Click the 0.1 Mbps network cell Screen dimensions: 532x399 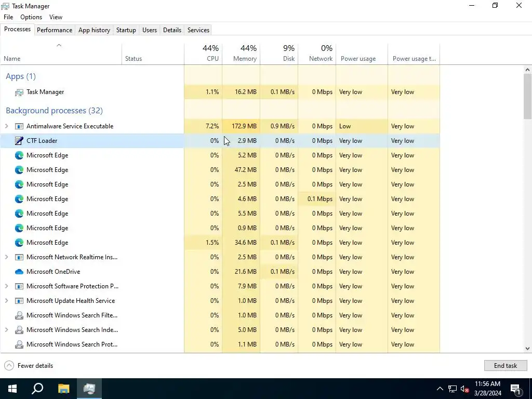[317, 199]
